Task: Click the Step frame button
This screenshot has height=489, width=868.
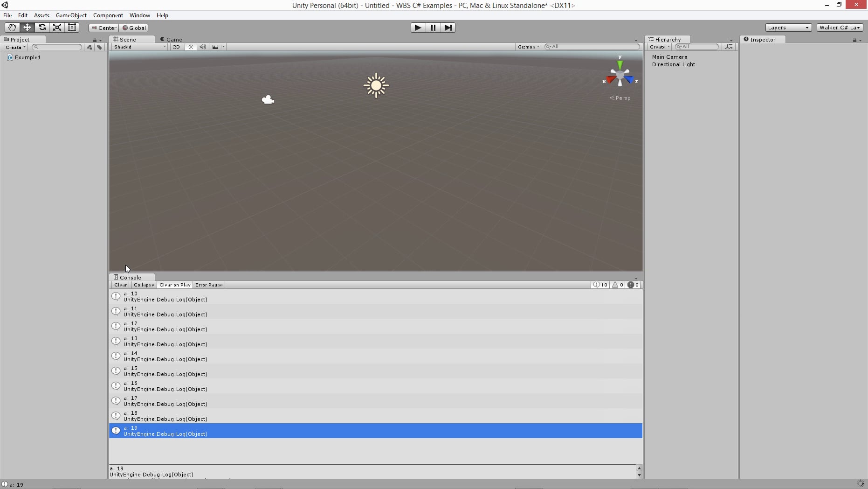Action: (x=448, y=28)
